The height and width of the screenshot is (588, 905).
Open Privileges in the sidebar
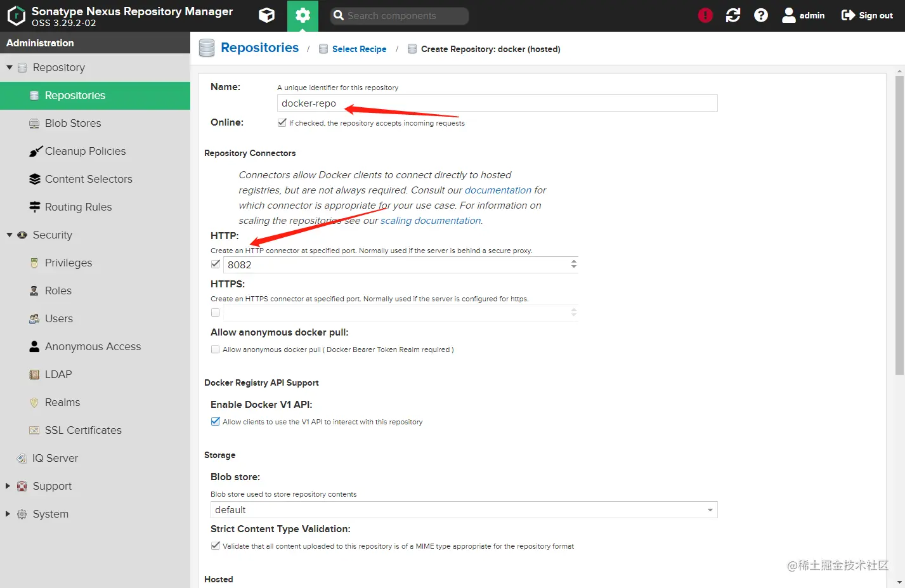95,263
